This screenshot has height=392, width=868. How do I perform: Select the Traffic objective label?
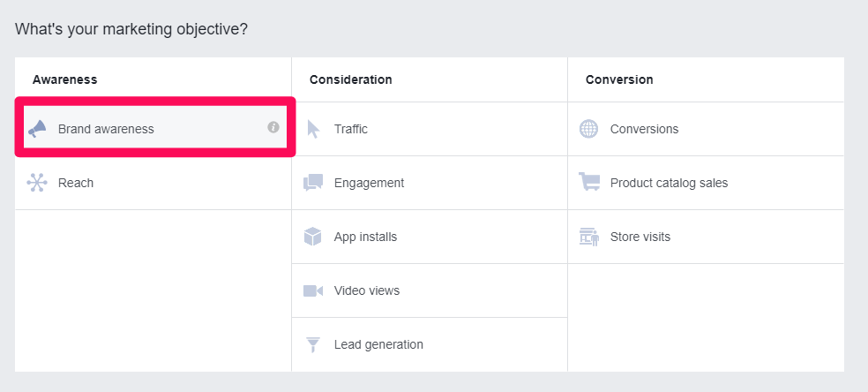click(x=351, y=129)
